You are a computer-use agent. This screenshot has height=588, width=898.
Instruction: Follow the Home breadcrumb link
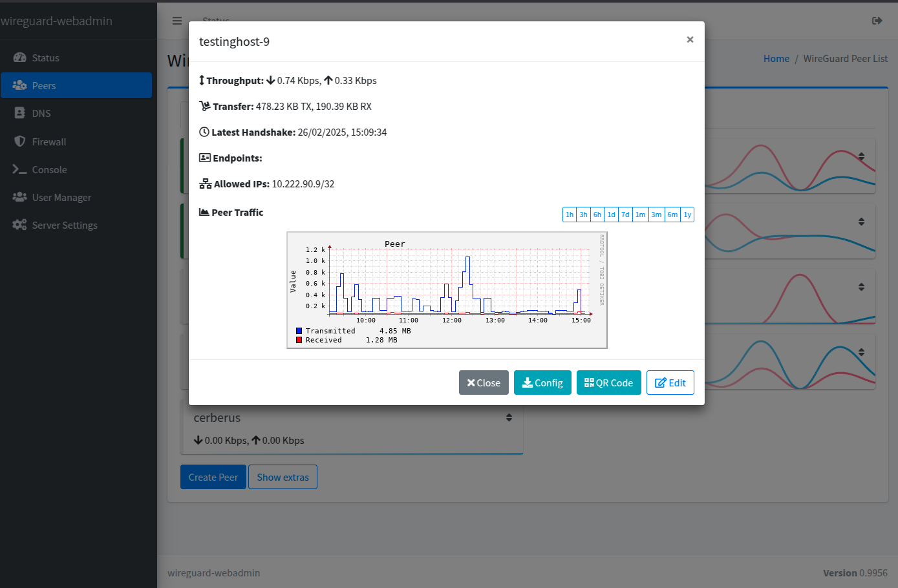[776, 58]
